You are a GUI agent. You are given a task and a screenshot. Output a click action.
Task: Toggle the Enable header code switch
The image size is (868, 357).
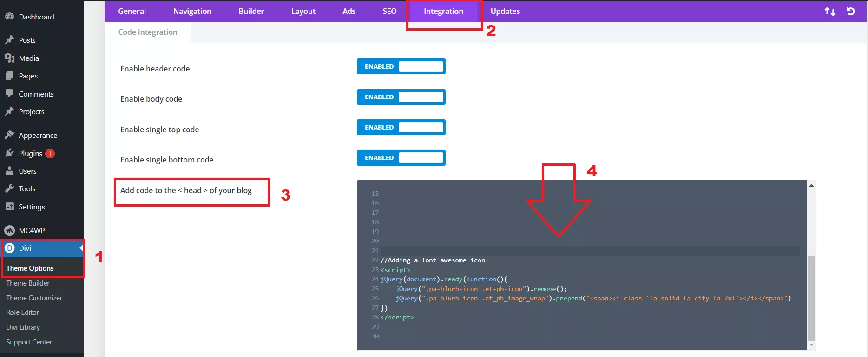[x=401, y=66]
